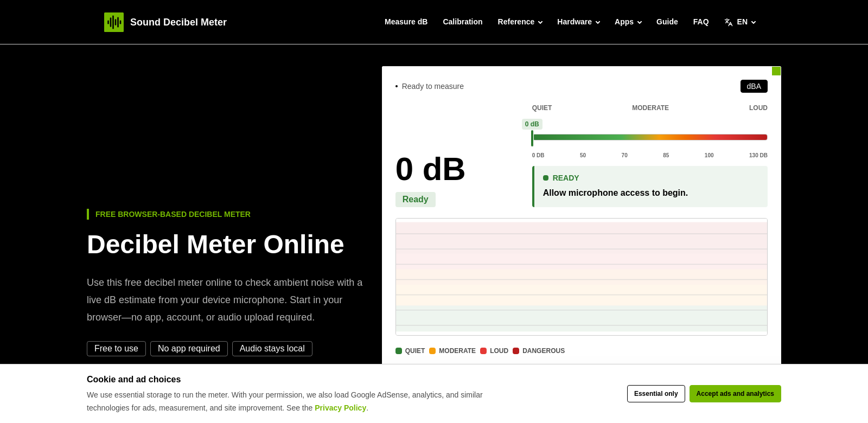Click the dark red DANGEROUS legend swatch
868x423 pixels.
(516, 351)
